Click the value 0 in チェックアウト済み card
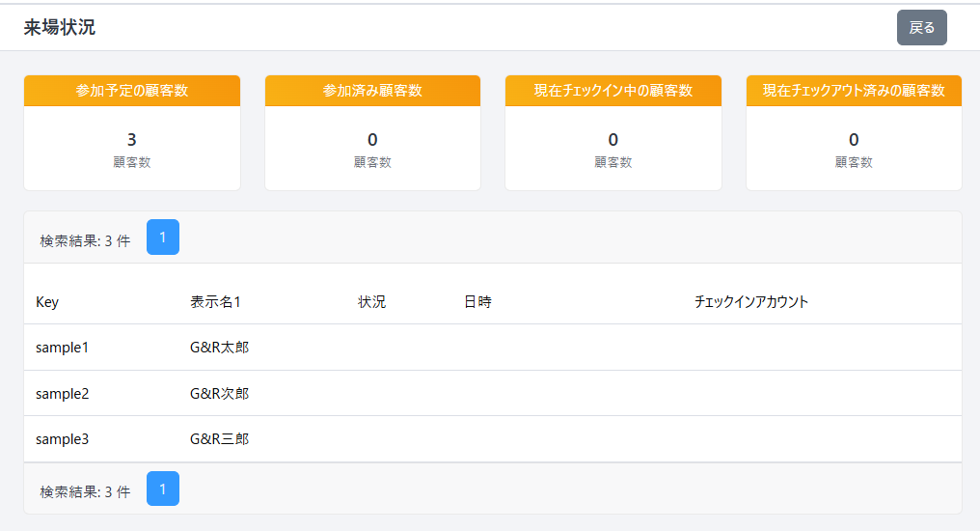This screenshot has width=980, height=531. tap(854, 139)
